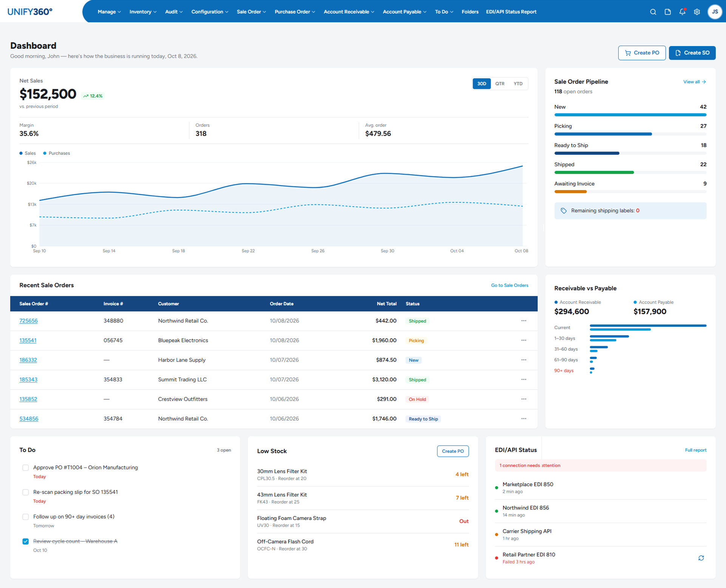Select the 30D period toggle
Image resolution: width=726 pixels, height=588 pixels.
point(482,84)
